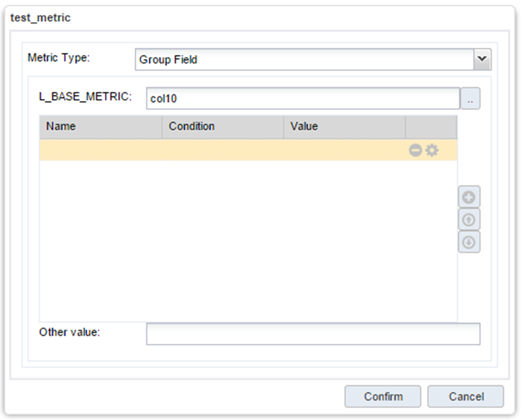
Task: Remove the highlighted row with minus icon
Action: click(x=415, y=151)
